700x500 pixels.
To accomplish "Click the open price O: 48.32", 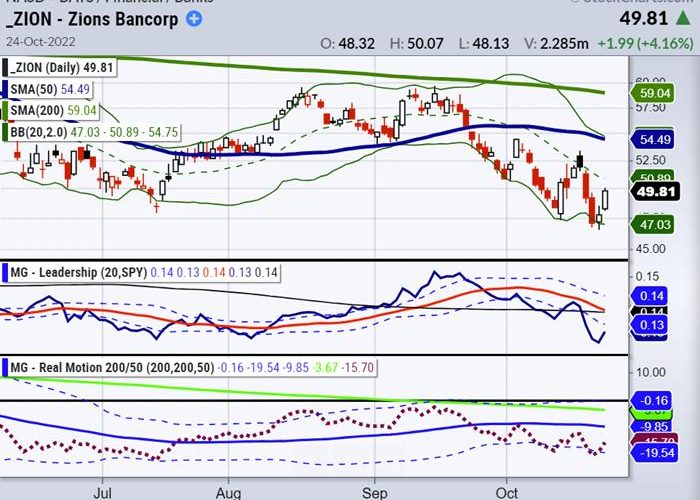I will 347,43.
